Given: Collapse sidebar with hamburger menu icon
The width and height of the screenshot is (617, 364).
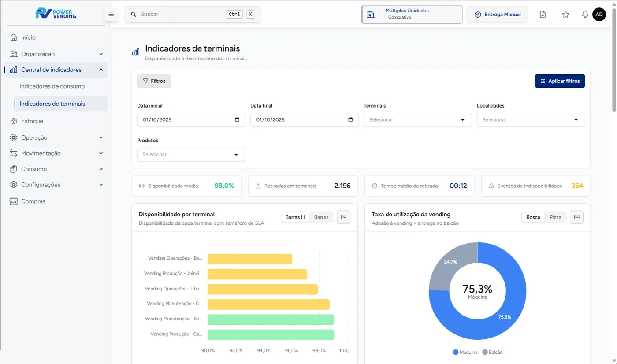Looking at the screenshot, I should tap(111, 15).
